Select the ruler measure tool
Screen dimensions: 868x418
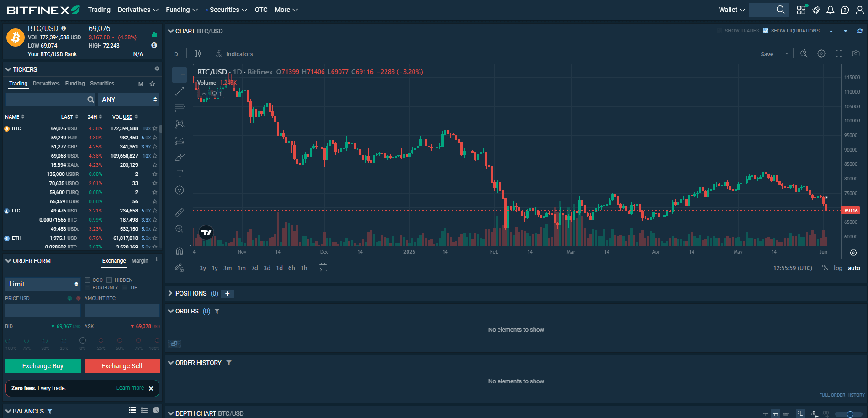[x=180, y=212]
